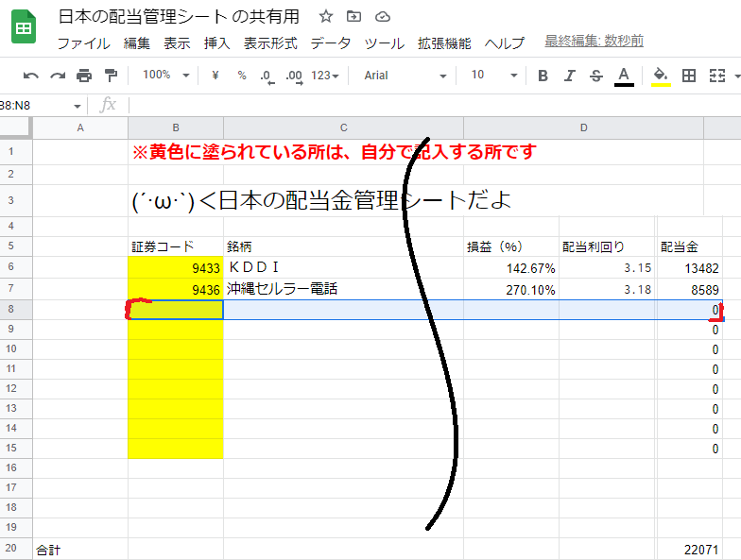Open the font size 10 dropdown
This screenshot has width=741, height=560.
coord(494,76)
